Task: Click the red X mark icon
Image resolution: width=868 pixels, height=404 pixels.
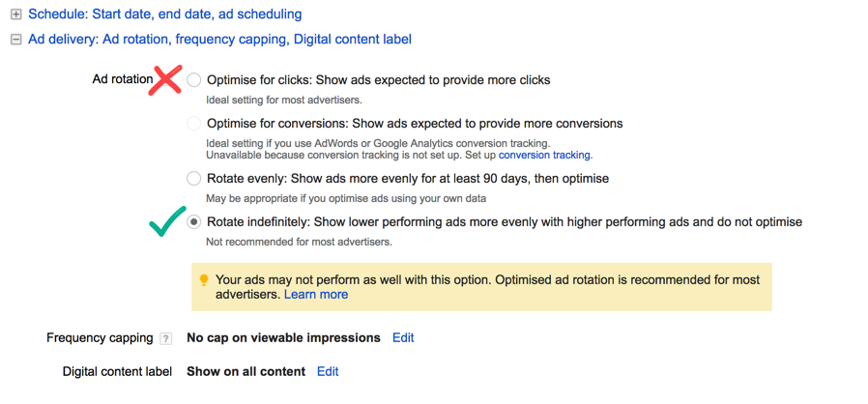Action: [166, 80]
